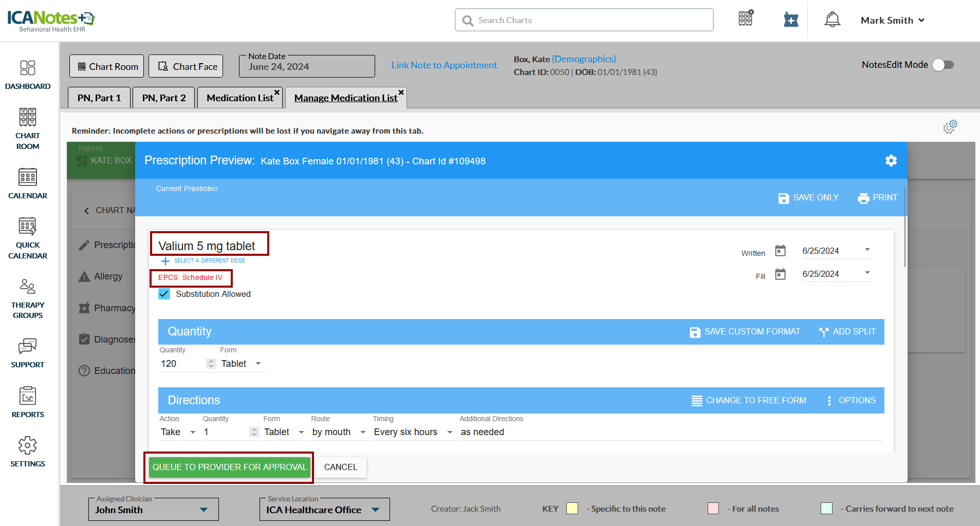Uncheck the Substitution Allowed checkbox
This screenshot has height=526, width=980.
coord(164,294)
